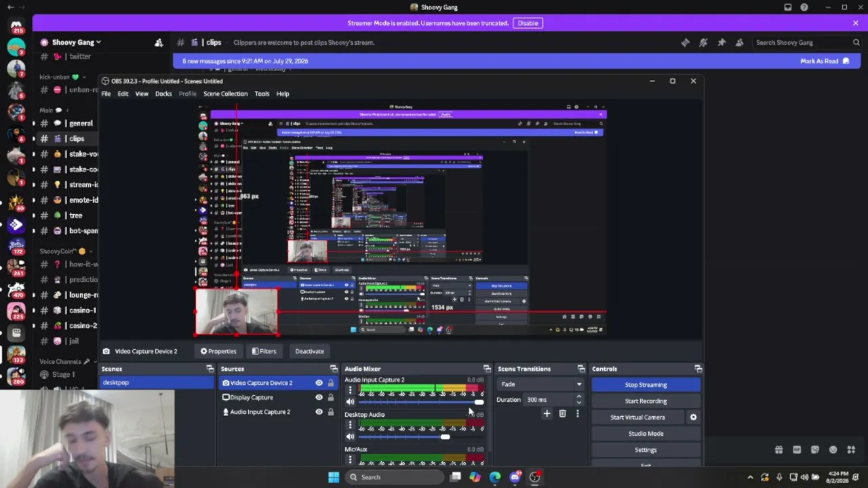Screen dimensions: 868x488
Task: Mark new messages as read
Action: pos(825,61)
